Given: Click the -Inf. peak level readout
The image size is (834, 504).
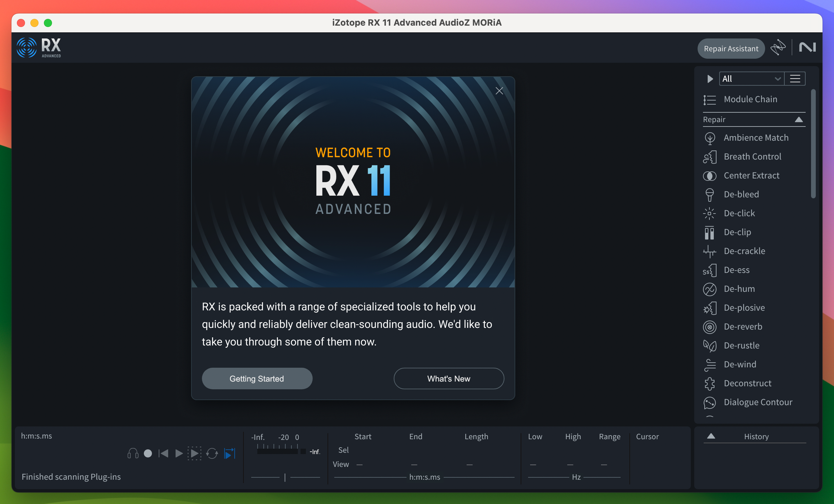Looking at the screenshot, I should pyautogui.click(x=314, y=452).
